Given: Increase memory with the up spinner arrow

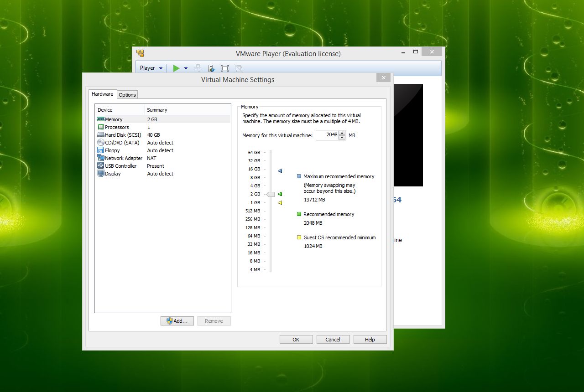Looking at the screenshot, I should (342, 133).
